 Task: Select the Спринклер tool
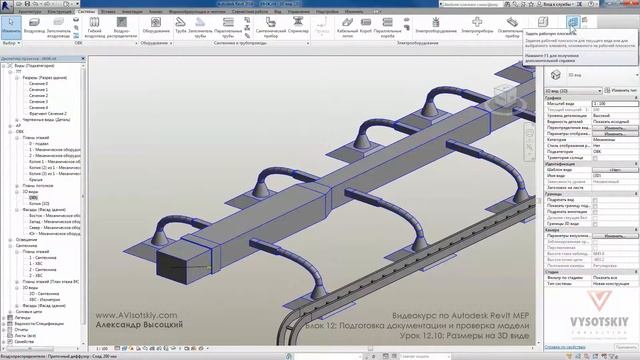pyautogui.click(x=298, y=25)
